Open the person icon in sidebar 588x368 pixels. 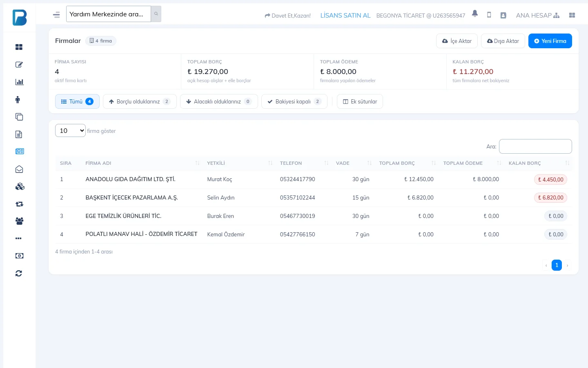[18, 99]
